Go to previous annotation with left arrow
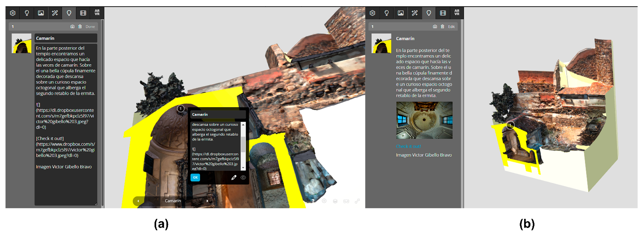Viewport: 644px width, 236px height. click(138, 201)
